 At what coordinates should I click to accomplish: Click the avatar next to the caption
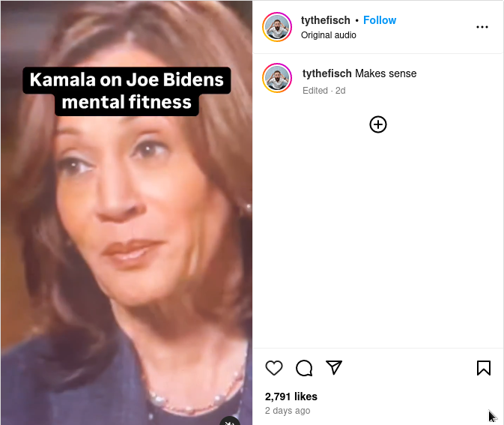point(277,78)
